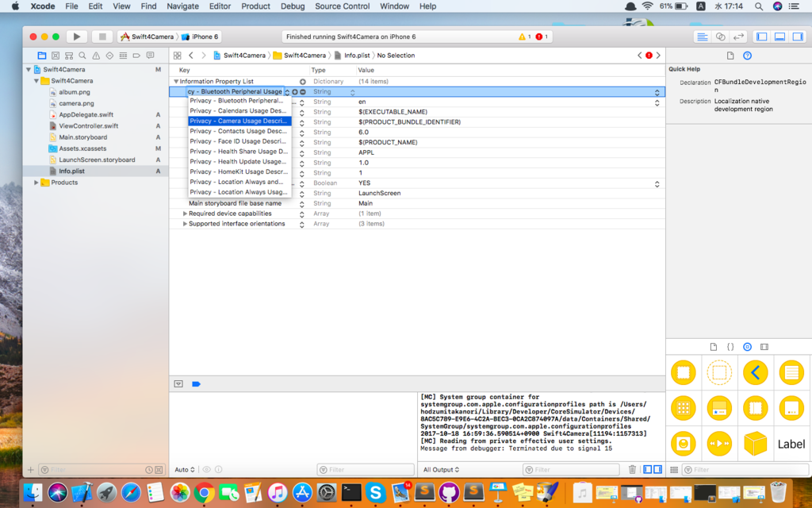The height and width of the screenshot is (508, 812).
Task: Choose Privacy - Camera Usage Description
Action: 239,121
